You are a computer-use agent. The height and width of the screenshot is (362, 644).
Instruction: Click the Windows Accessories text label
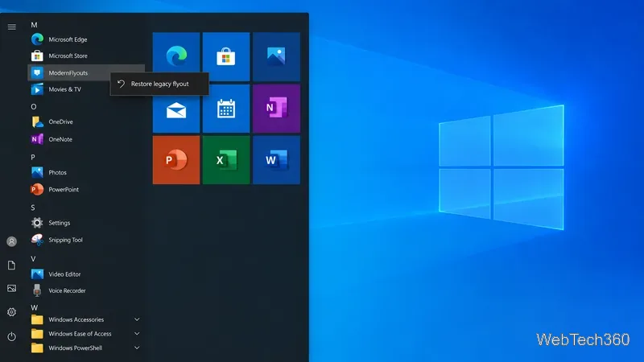(76, 319)
